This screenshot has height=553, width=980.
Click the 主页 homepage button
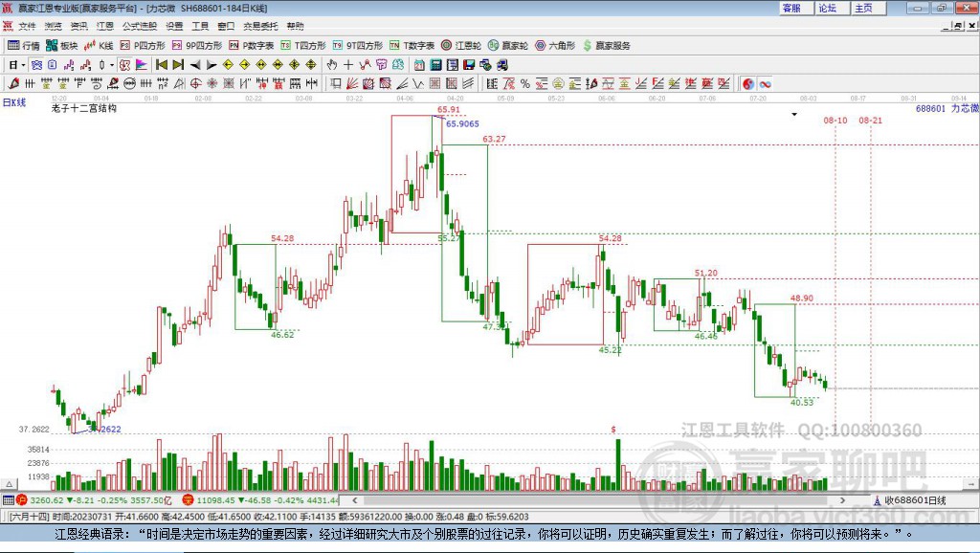[x=868, y=8]
